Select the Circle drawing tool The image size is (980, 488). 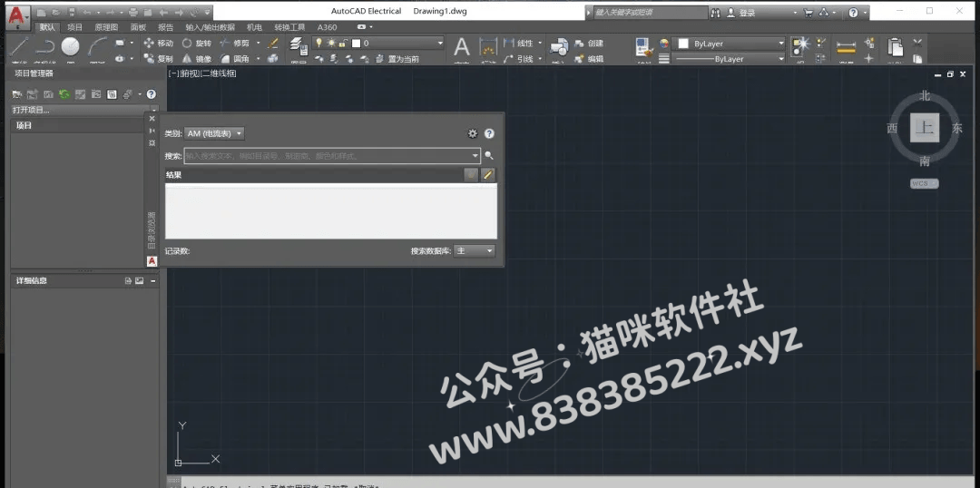pyautogui.click(x=70, y=47)
